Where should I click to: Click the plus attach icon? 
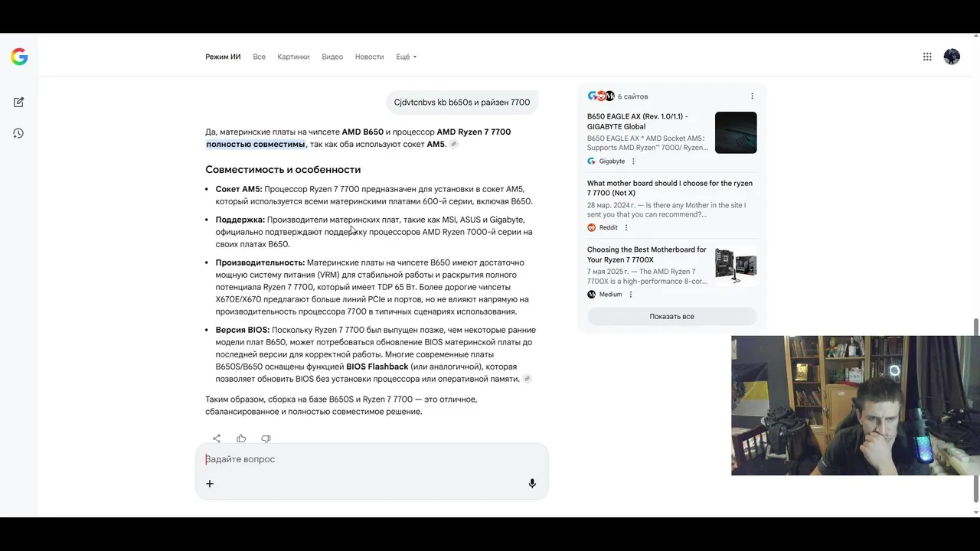point(210,484)
